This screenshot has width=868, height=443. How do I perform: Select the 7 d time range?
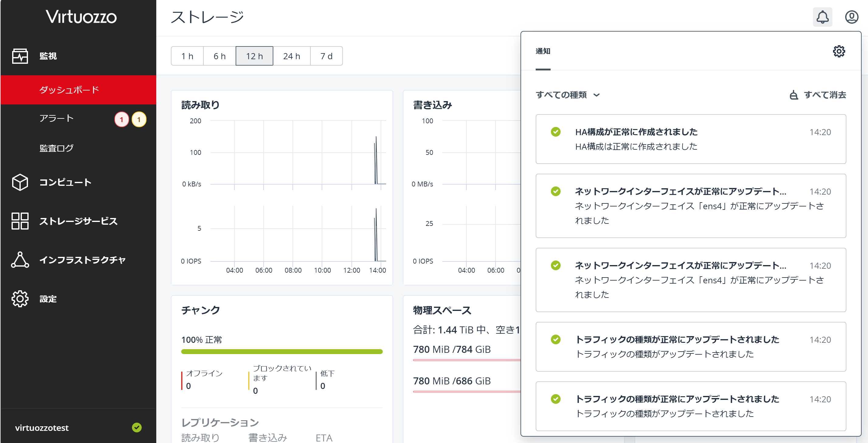click(326, 56)
